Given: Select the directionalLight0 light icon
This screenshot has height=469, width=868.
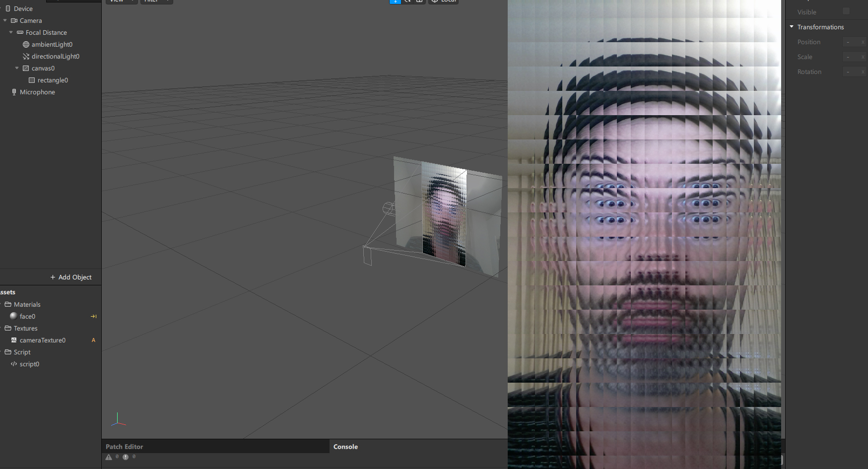Looking at the screenshot, I should click(26, 56).
